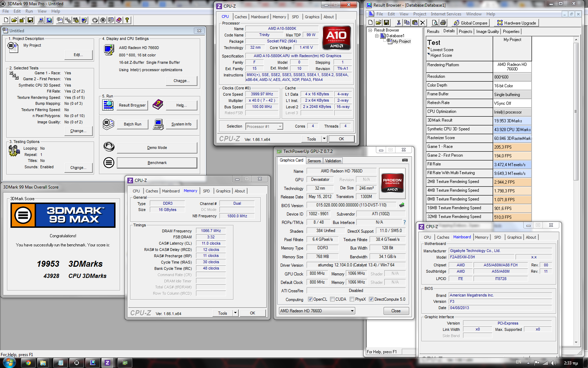Click Help book icon in Run section
This screenshot has width=588, height=368.
[x=158, y=104]
